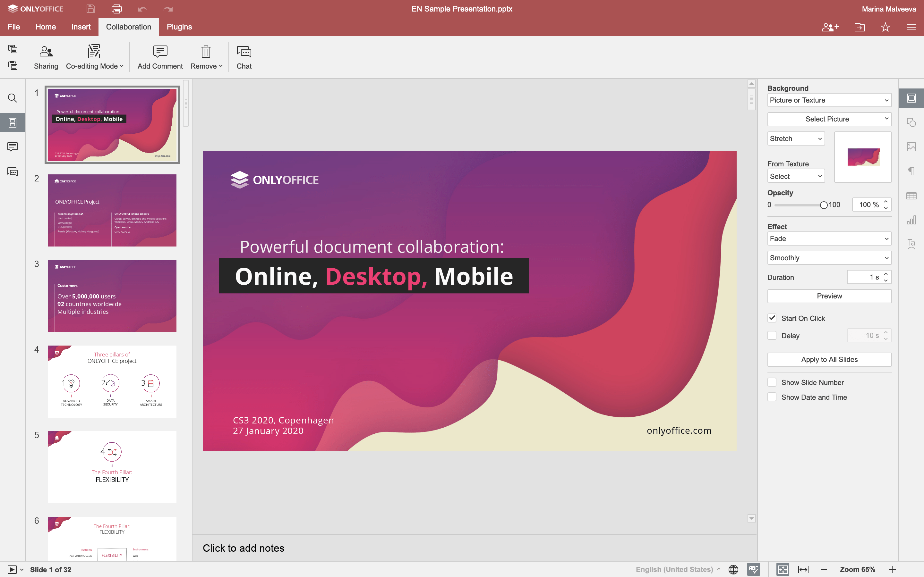
Task: Click the print icon in title bar
Action: [x=116, y=9]
